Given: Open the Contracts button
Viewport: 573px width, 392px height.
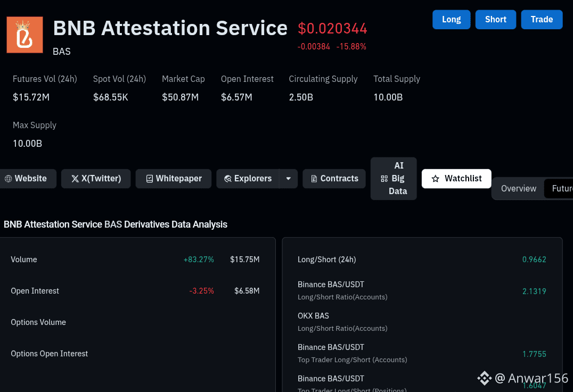Looking at the screenshot, I should pos(334,179).
